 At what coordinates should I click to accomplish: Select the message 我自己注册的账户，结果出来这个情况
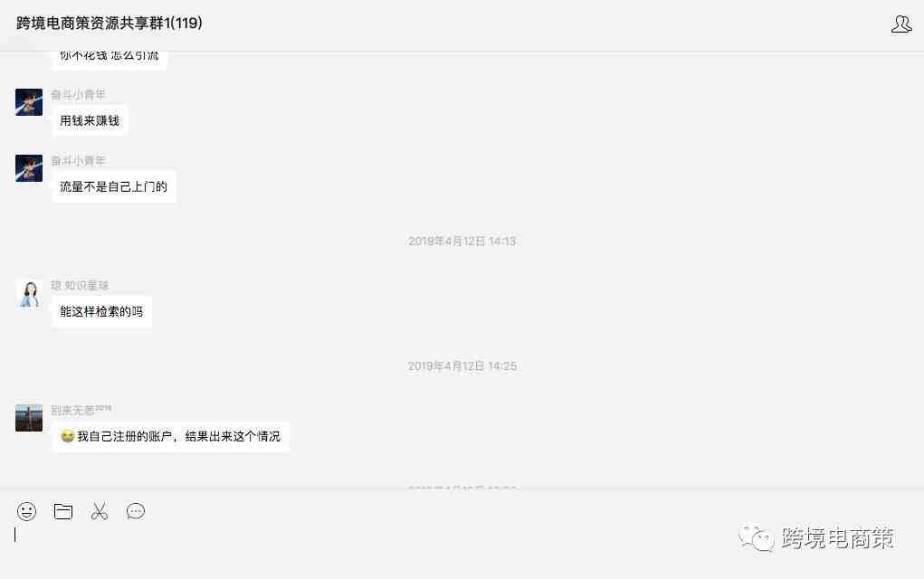point(170,436)
